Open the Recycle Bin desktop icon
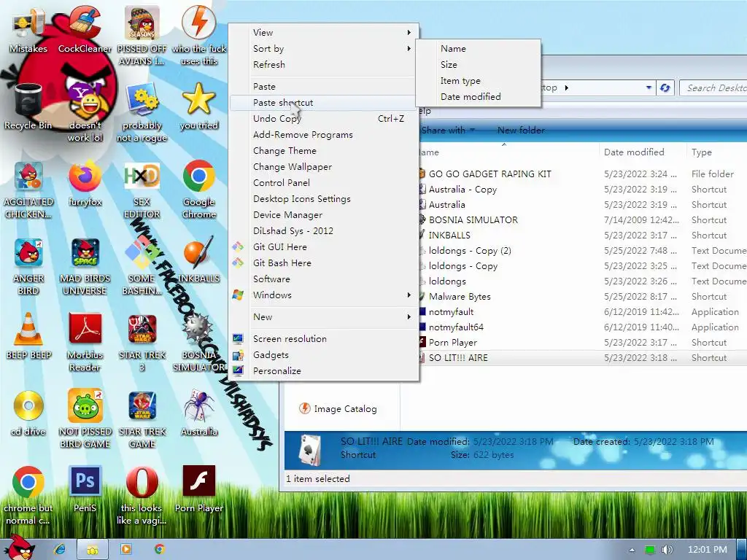Image resolution: width=747 pixels, height=560 pixels. click(28, 106)
